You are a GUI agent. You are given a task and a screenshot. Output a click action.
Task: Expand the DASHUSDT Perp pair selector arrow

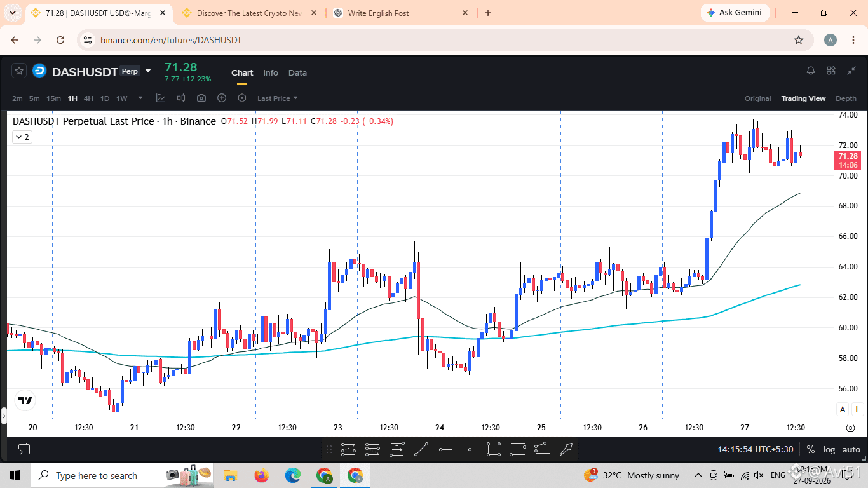click(x=148, y=71)
